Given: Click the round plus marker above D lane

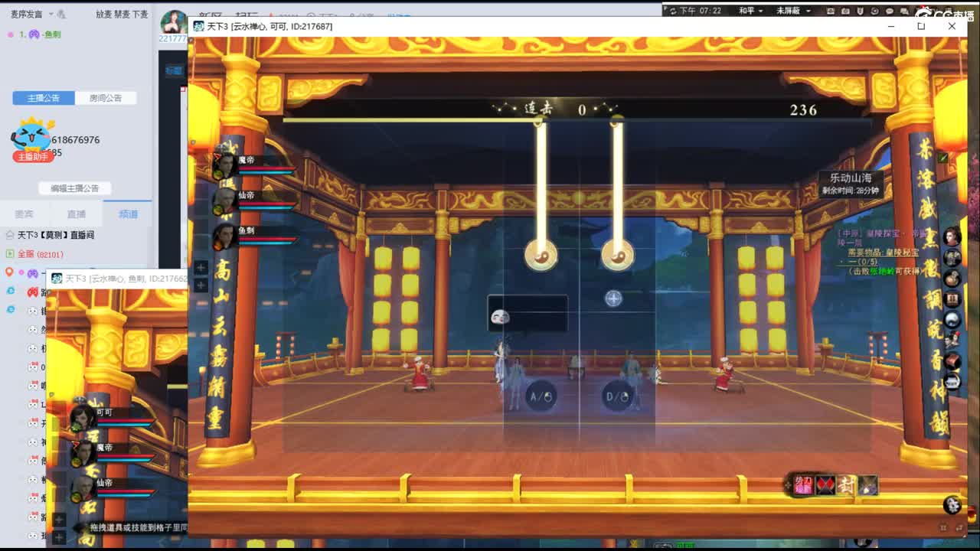Looking at the screenshot, I should (x=613, y=298).
